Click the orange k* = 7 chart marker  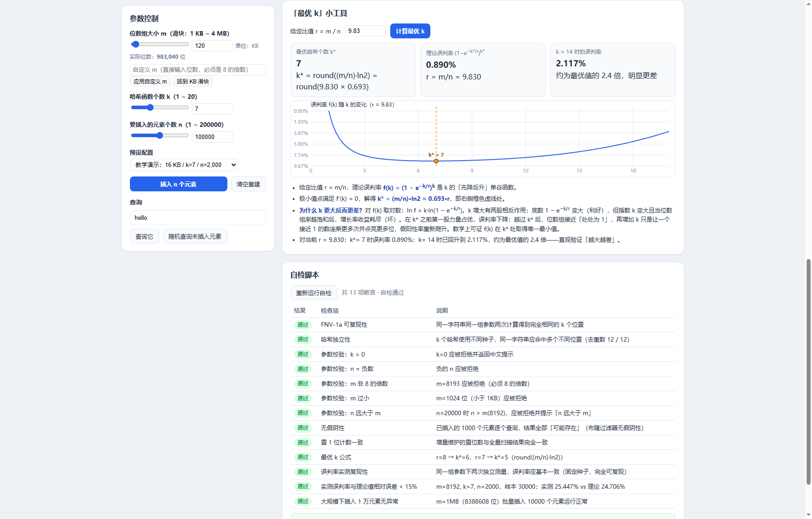point(436,161)
